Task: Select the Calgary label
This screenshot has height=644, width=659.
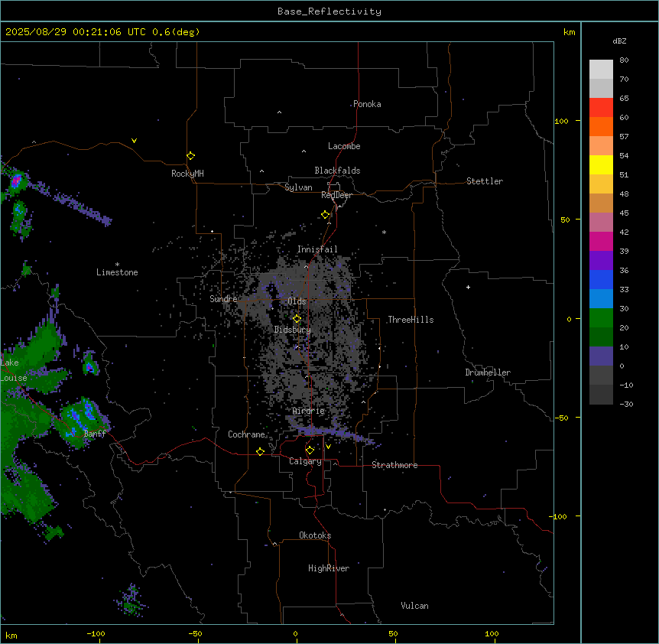Action: 305,461
